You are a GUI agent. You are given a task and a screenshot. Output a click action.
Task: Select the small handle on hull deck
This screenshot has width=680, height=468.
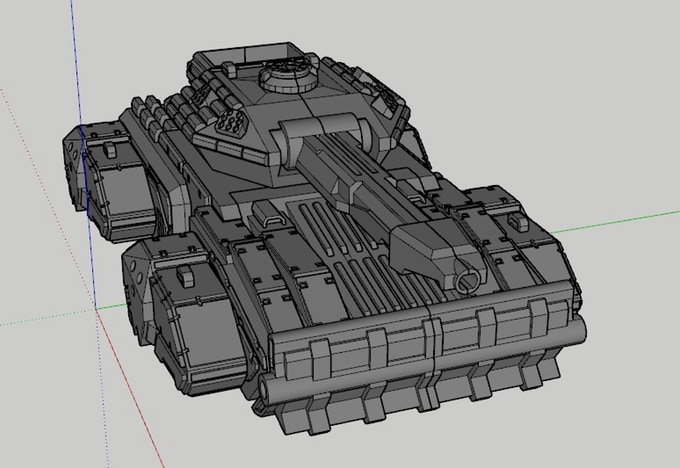point(274,213)
